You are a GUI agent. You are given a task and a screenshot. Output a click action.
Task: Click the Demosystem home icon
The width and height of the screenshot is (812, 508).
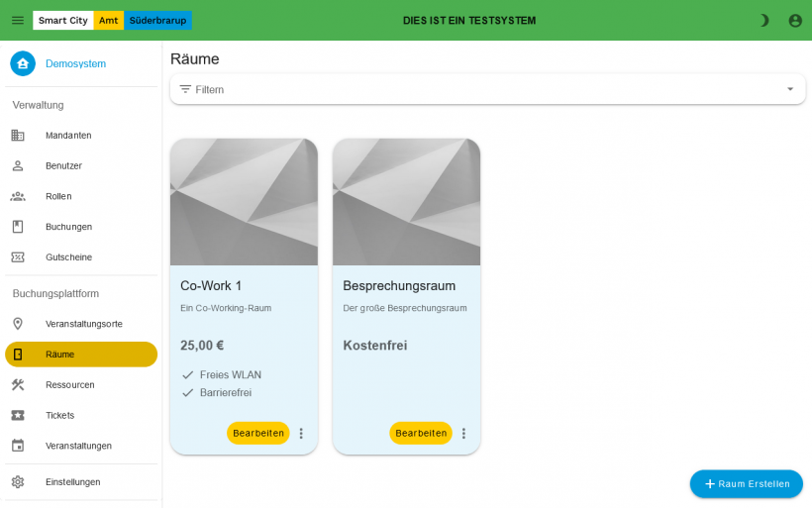point(23,63)
